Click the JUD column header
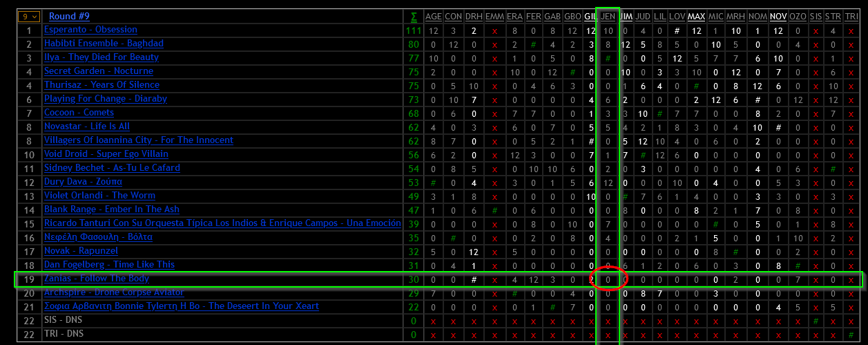 click(643, 16)
